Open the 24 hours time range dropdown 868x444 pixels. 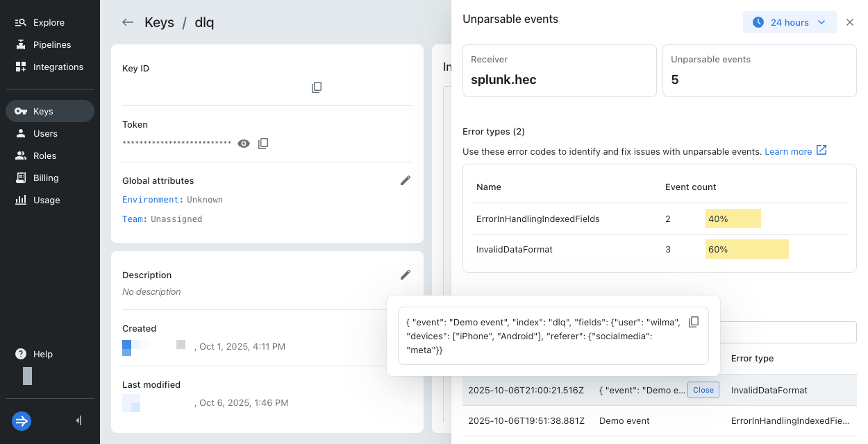click(x=790, y=22)
